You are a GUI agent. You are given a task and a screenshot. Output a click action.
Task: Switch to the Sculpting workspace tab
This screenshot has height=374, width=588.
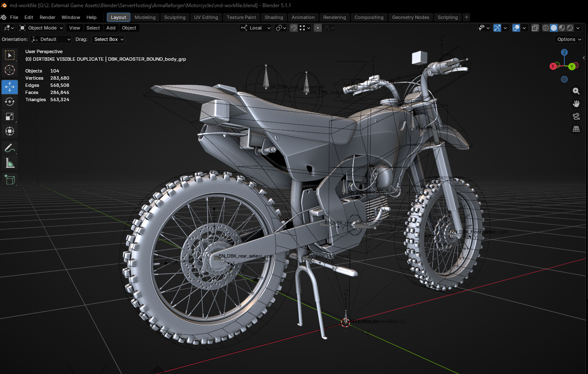click(x=175, y=17)
